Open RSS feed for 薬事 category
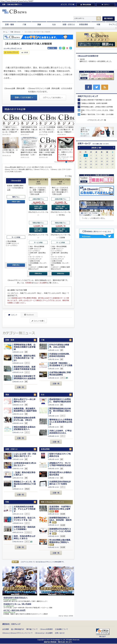 [x=35, y=395]
